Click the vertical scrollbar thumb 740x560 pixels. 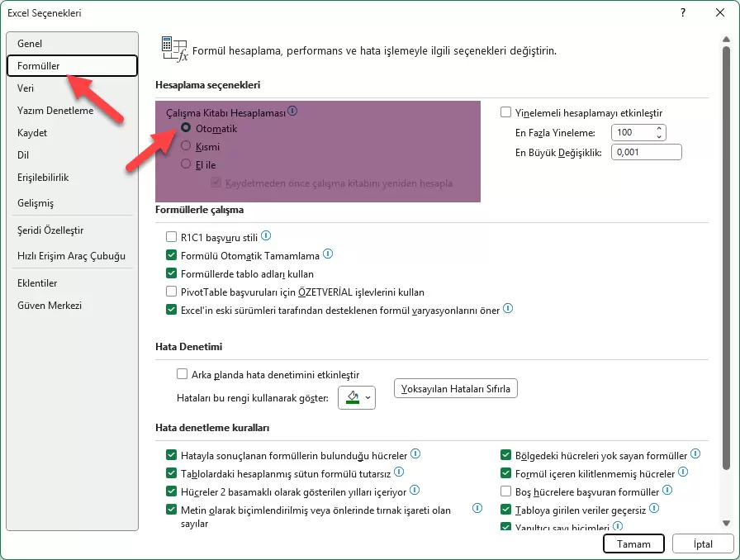coord(726,258)
